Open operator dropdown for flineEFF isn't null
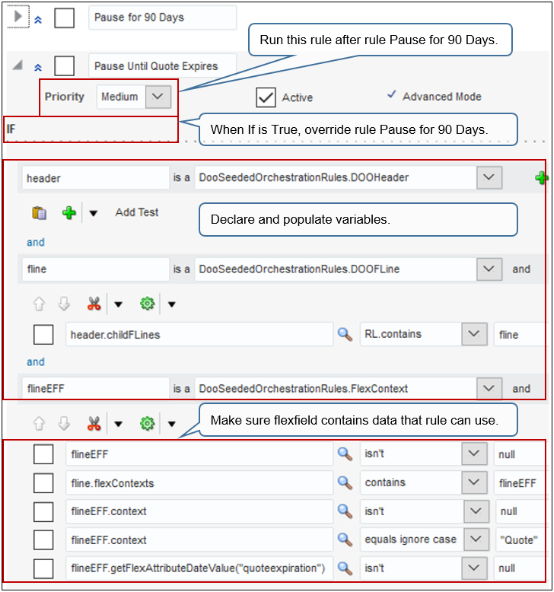Screen dimensions: 554x592 474,453
